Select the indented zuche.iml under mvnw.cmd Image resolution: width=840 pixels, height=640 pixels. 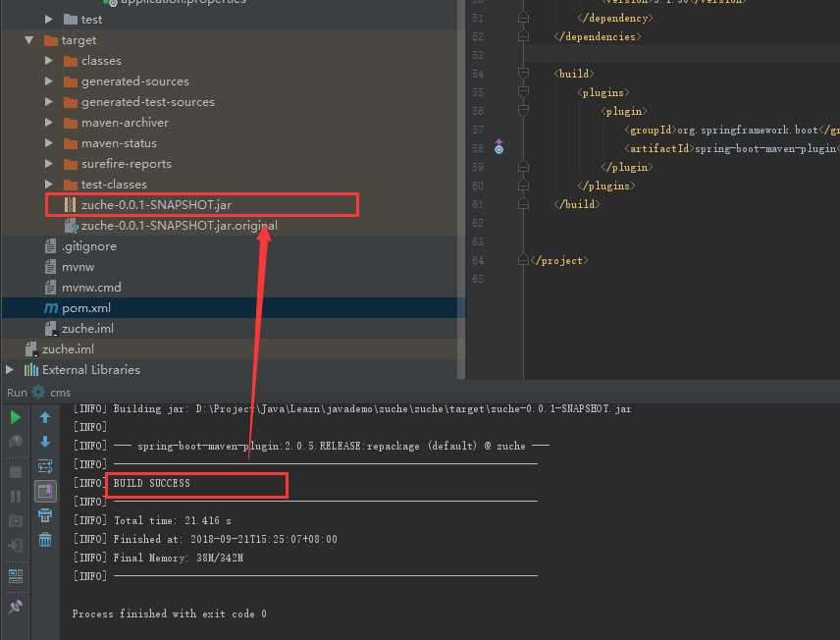click(x=87, y=329)
